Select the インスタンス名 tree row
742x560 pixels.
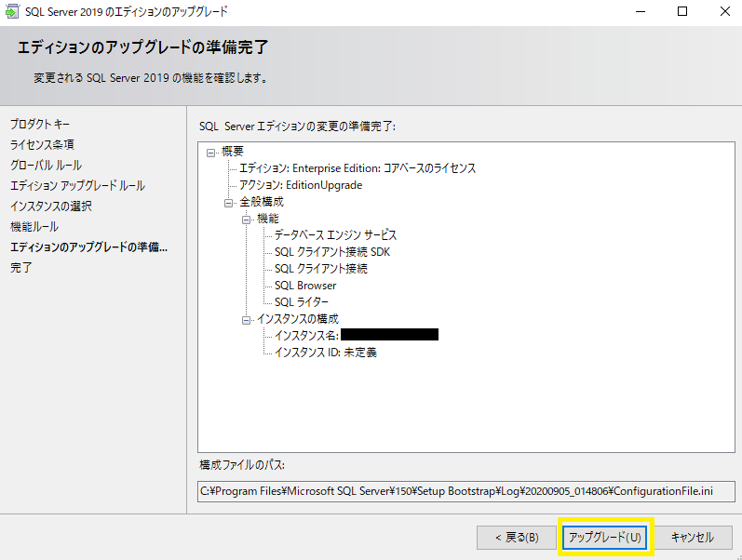point(357,335)
